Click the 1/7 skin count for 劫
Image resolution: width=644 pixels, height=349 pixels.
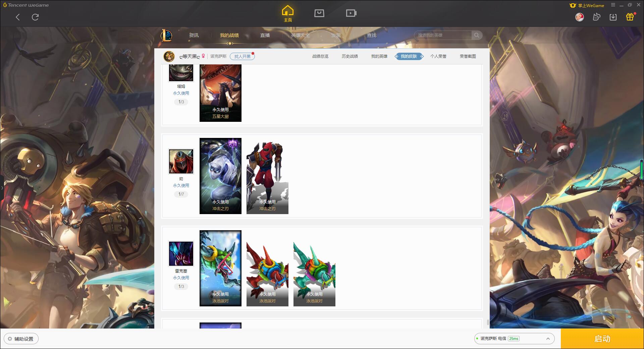click(x=181, y=194)
